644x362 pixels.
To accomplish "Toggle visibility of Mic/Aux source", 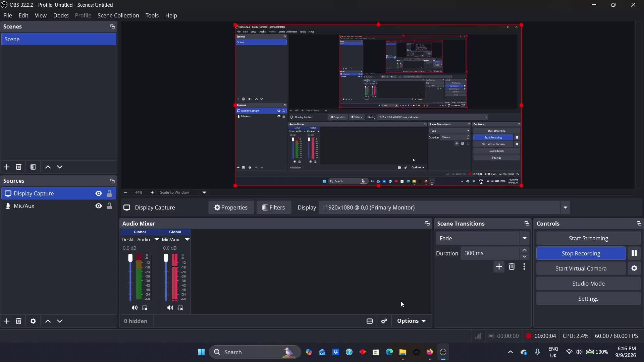I will pyautogui.click(x=99, y=206).
